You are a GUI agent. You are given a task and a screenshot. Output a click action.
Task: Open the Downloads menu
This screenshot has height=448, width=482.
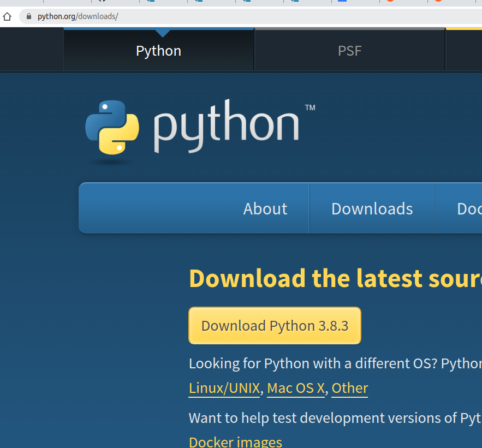(372, 208)
